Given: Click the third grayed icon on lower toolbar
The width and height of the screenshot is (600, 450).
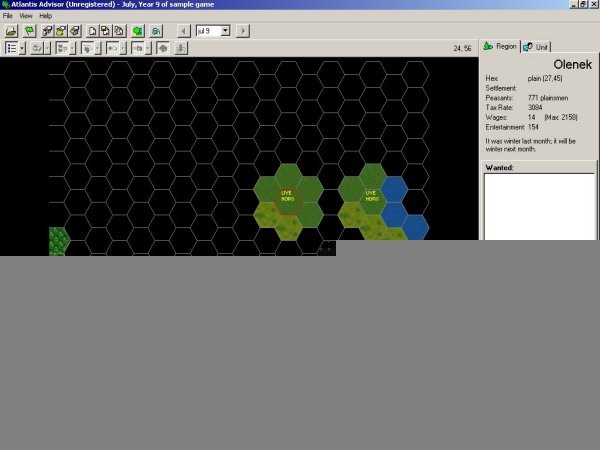Looking at the screenshot, I should pos(62,48).
